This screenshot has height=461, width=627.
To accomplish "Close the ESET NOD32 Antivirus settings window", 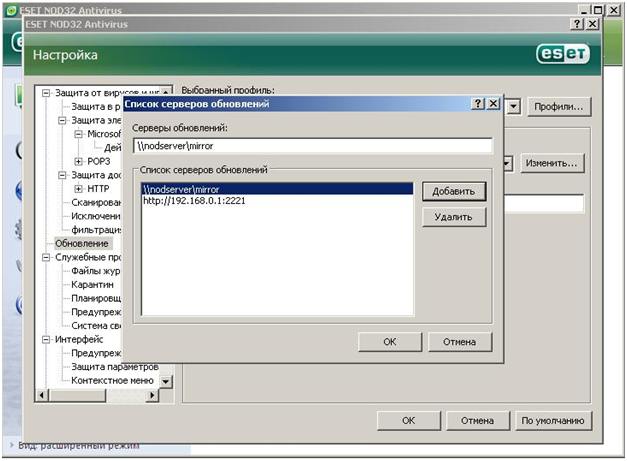I will pyautogui.click(x=592, y=24).
